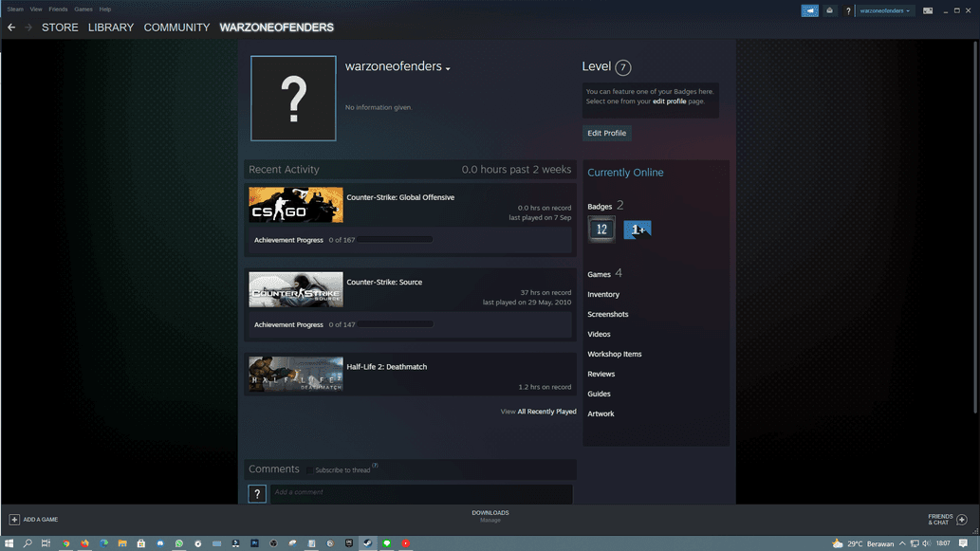This screenshot has height=551, width=980.
Task: Open the Guides link
Action: 599,395
